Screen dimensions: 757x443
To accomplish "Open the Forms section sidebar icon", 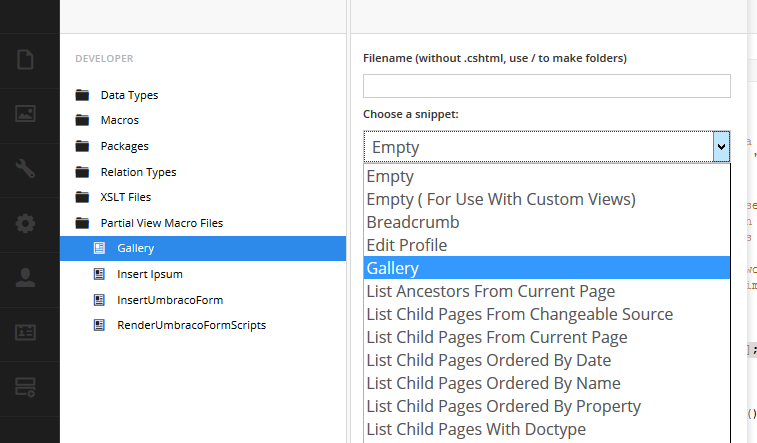I will click(25, 386).
